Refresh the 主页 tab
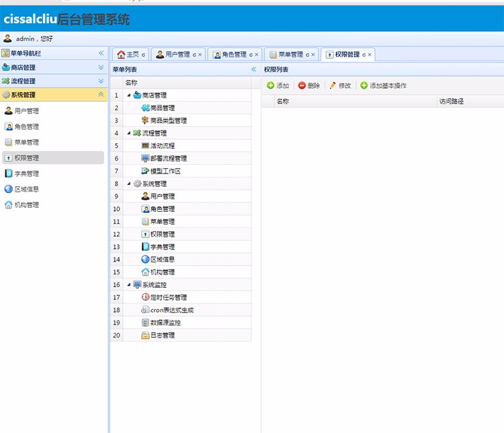 pyautogui.click(x=143, y=55)
